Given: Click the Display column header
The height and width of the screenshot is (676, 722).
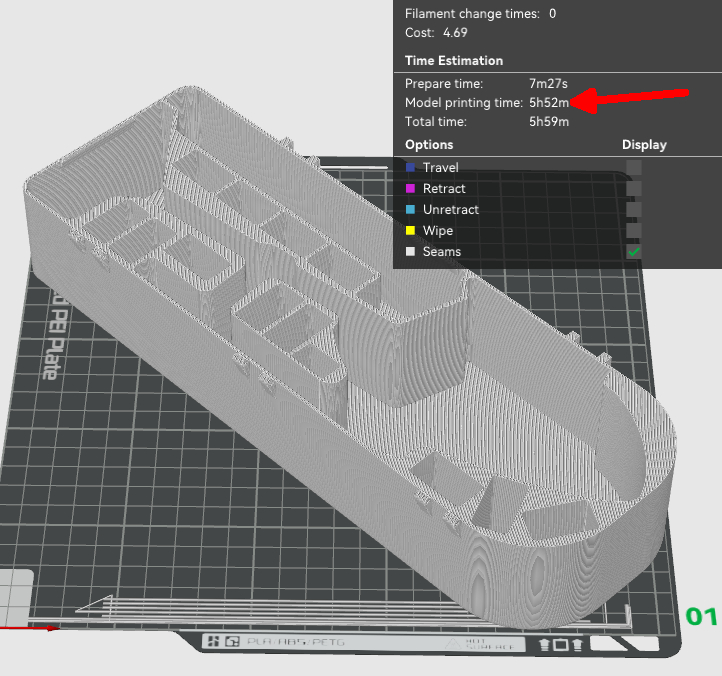Looking at the screenshot, I should pos(644,145).
